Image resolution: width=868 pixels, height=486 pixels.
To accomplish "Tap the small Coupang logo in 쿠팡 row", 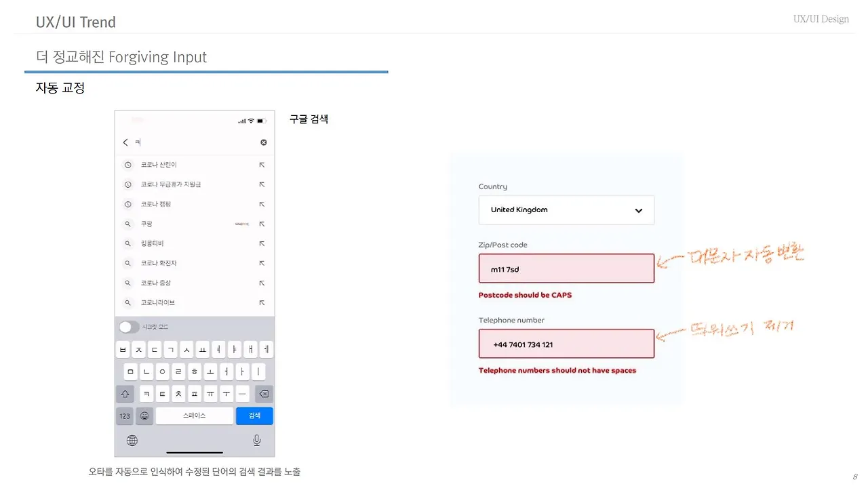I will tap(242, 224).
